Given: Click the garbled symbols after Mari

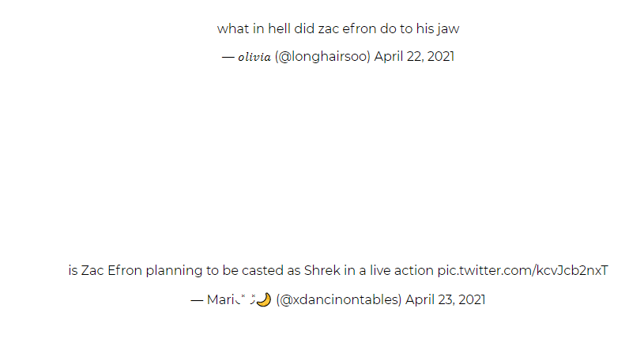Looking at the screenshot, I should [246, 299].
